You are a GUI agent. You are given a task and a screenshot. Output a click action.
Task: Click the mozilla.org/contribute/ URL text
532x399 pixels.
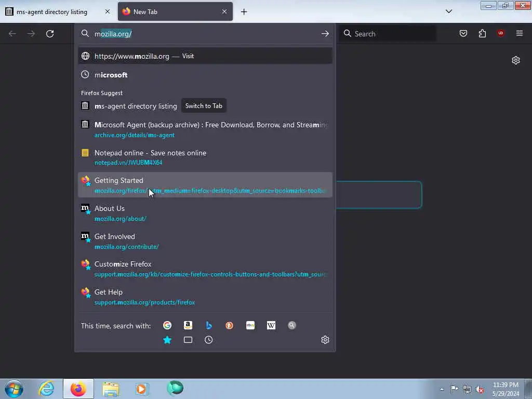point(127,247)
